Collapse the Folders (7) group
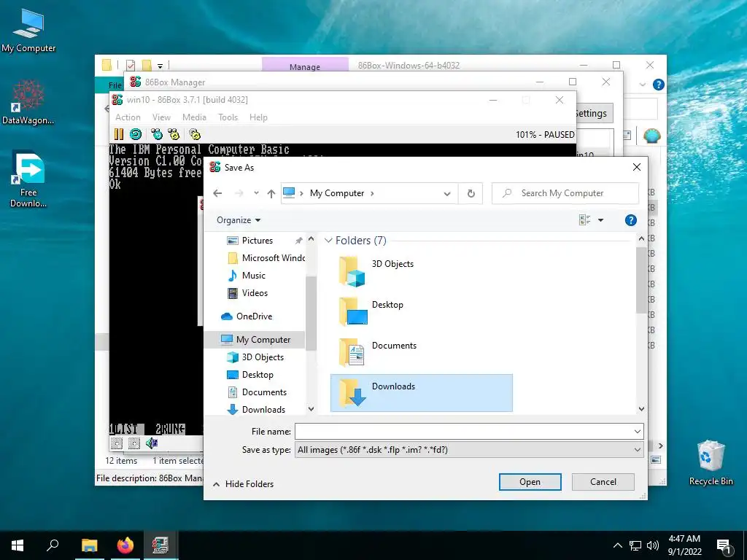 (x=328, y=241)
